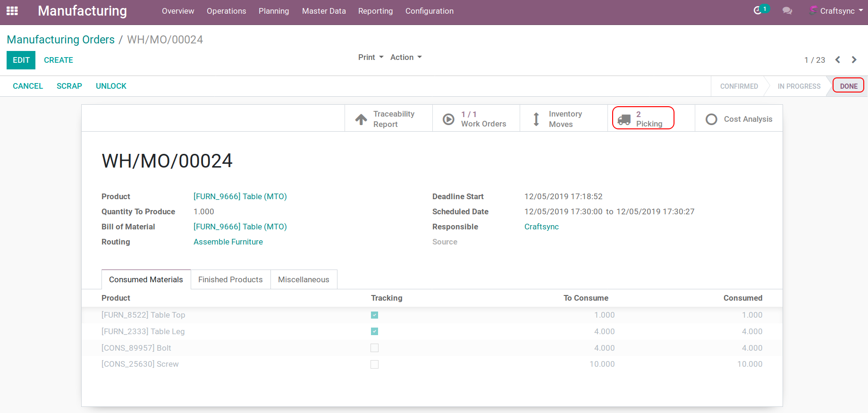Click the EDIT button

click(21, 60)
